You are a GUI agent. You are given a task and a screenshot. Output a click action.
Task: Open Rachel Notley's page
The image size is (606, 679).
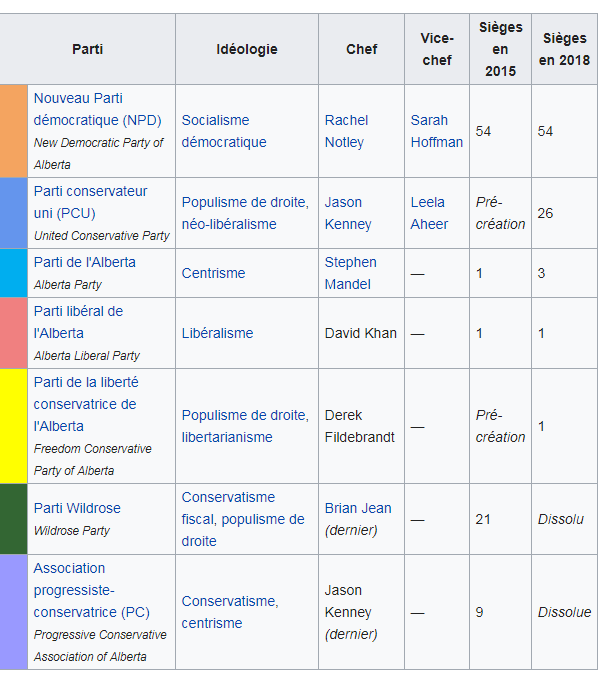point(347,131)
